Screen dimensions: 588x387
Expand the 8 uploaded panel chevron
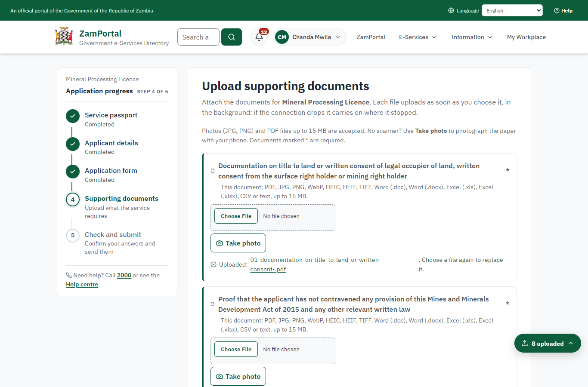pos(571,343)
